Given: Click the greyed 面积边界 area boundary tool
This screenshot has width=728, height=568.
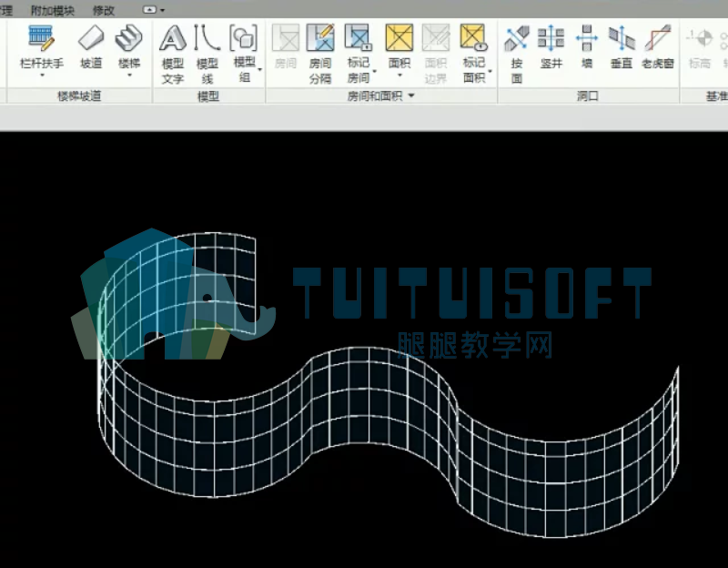Looking at the screenshot, I should (x=436, y=54).
